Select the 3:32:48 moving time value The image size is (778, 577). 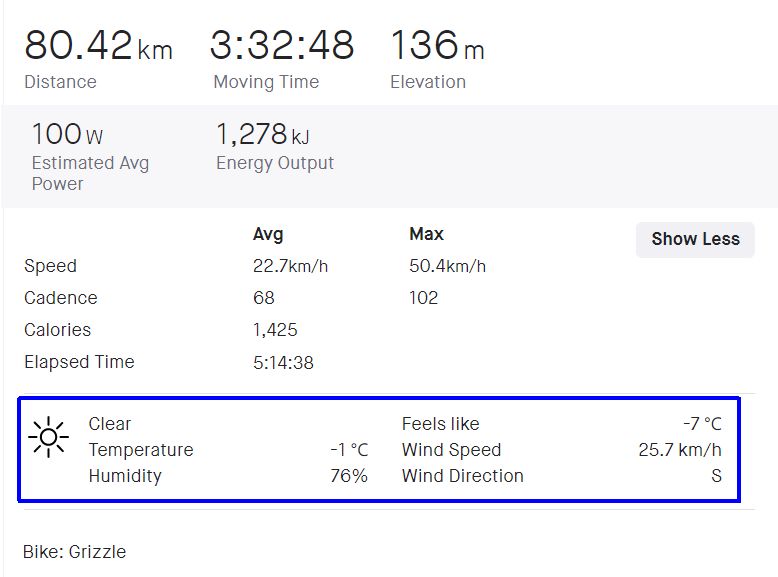coord(282,46)
